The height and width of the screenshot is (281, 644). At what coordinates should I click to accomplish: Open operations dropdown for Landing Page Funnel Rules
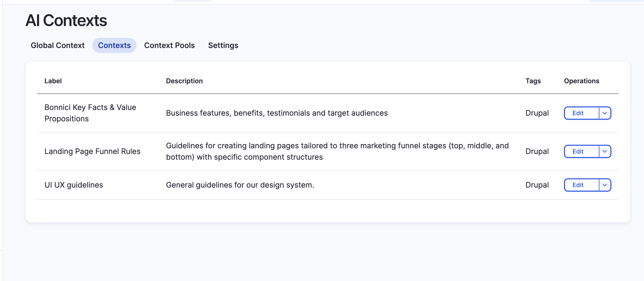pos(605,151)
